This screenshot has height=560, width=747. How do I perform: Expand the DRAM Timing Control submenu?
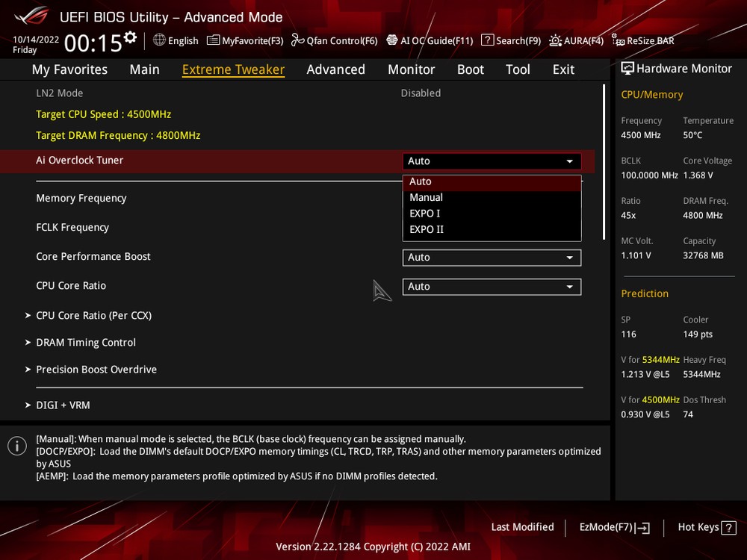[x=86, y=342]
